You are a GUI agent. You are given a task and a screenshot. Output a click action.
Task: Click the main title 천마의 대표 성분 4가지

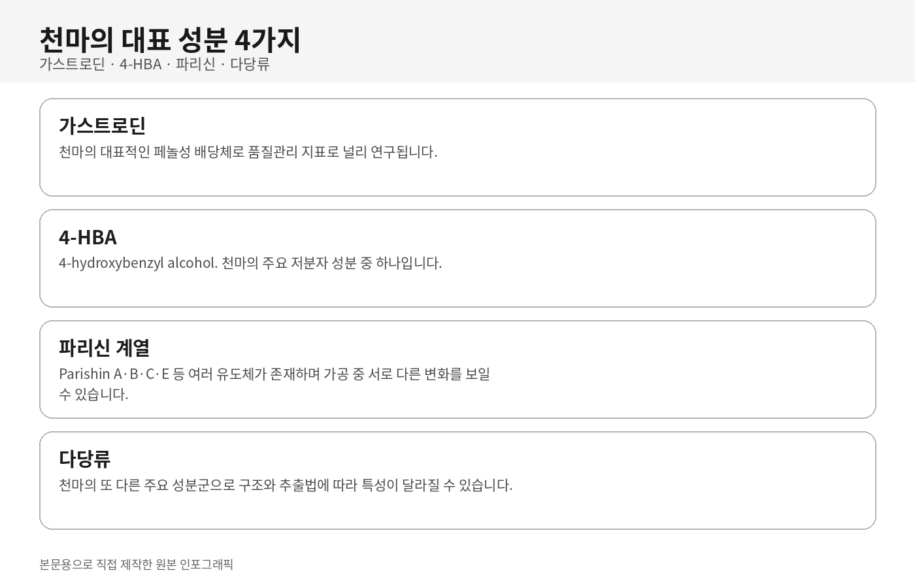pos(170,39)
